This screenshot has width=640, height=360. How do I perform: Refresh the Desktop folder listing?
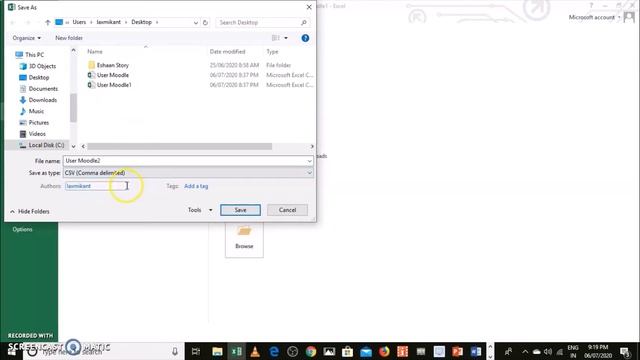[205, 22]
